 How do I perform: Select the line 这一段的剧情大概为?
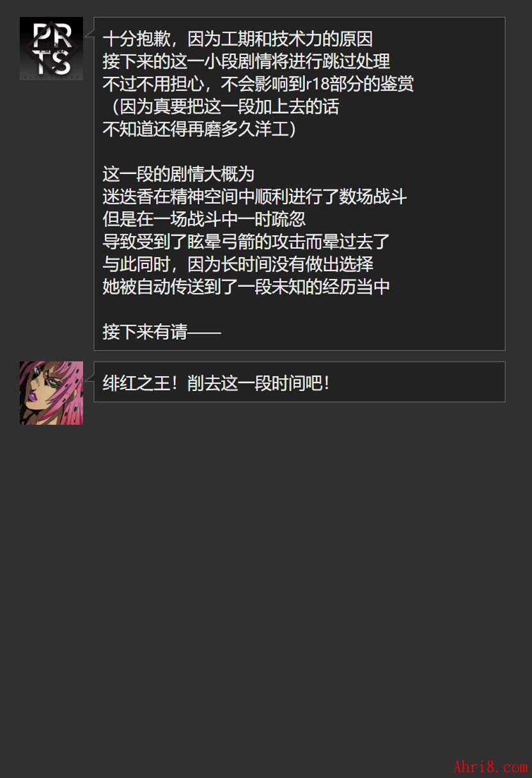click(x=179, y=173)
